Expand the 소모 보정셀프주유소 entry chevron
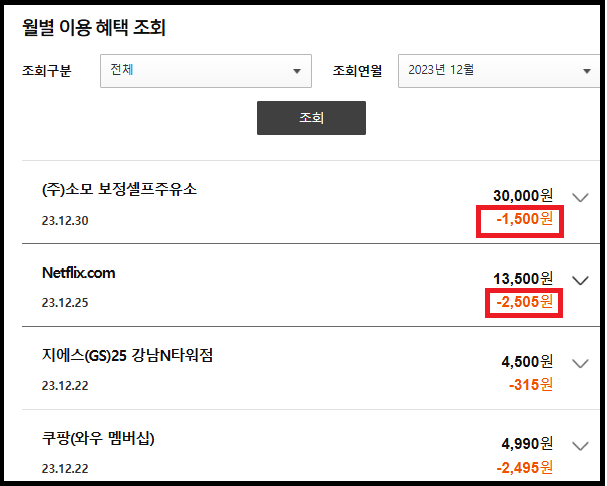This screenshot has width=607, height=486. (x=581, y=197)
